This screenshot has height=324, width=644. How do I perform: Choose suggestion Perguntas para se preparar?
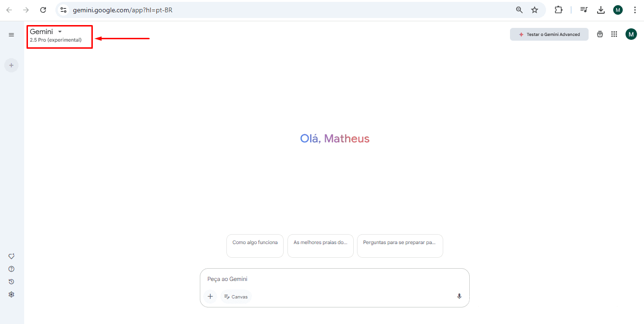[400, 246]
